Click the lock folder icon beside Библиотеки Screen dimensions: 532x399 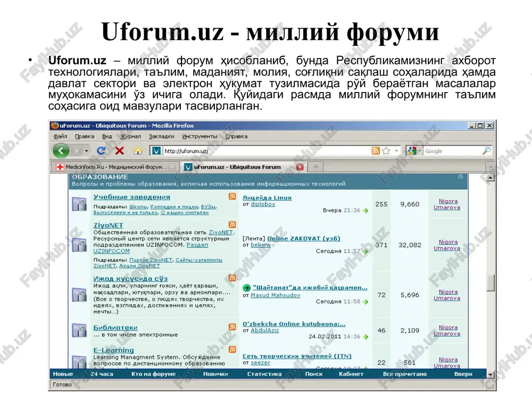[x=79, y=330]
